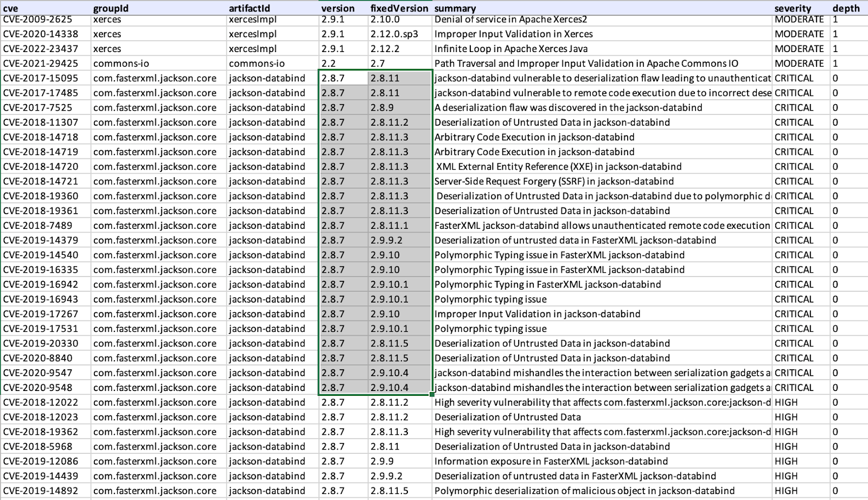The width and height of the screenshot is (868, 500).
Task: Click summary 'Server-Side Request Forgery (SSRF)'
Action: pyautogui.click(x=602, y=181)
